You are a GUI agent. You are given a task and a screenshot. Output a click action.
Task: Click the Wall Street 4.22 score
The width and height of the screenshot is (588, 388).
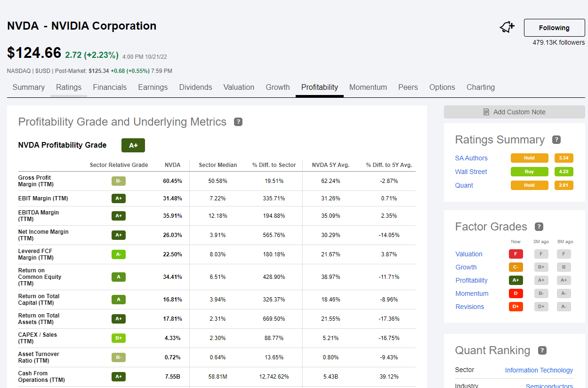click(x=564, y=172)
